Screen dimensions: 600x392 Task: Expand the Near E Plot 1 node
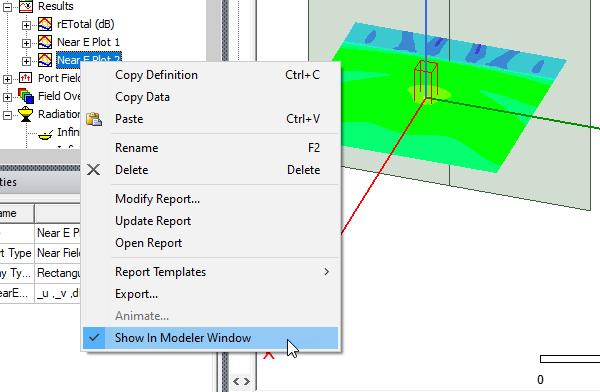(26, 43)
